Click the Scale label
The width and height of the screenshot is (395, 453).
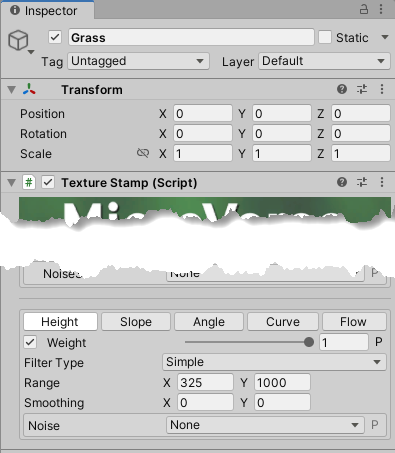(36, 154)
